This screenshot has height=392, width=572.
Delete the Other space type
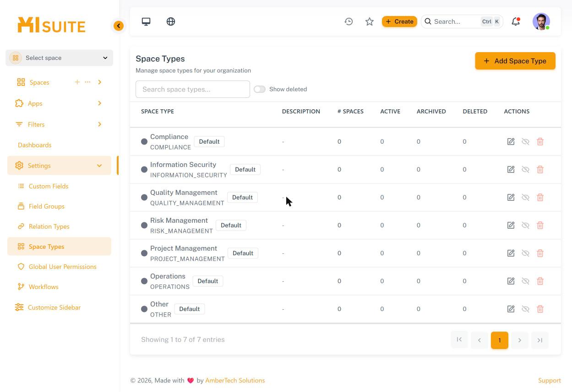tap(540, 309)
